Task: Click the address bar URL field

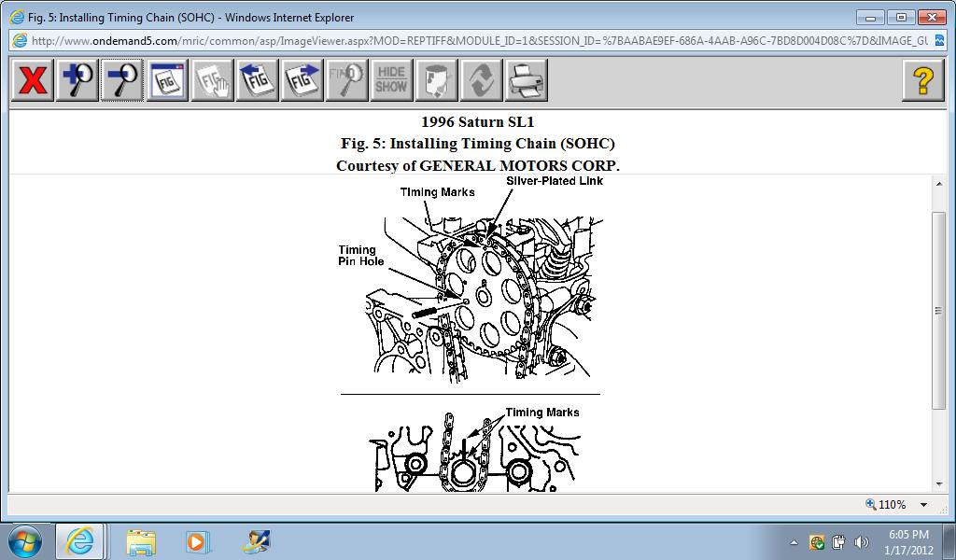Action: coord(479,41)
